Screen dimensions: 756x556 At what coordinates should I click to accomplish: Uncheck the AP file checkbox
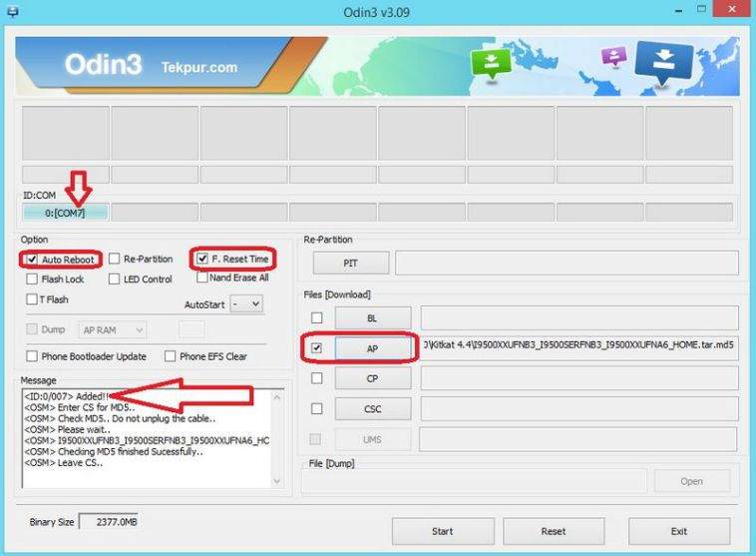click(317, 348)
